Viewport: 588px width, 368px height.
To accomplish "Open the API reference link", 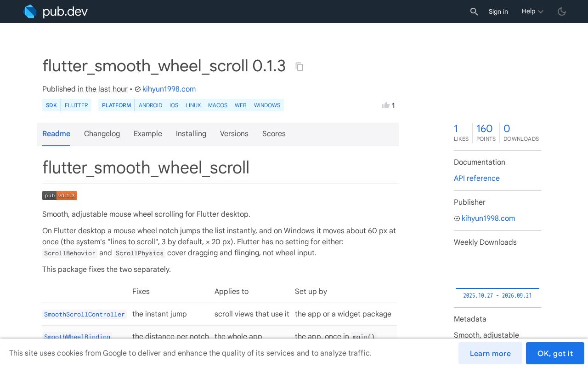I will (477, 178).
